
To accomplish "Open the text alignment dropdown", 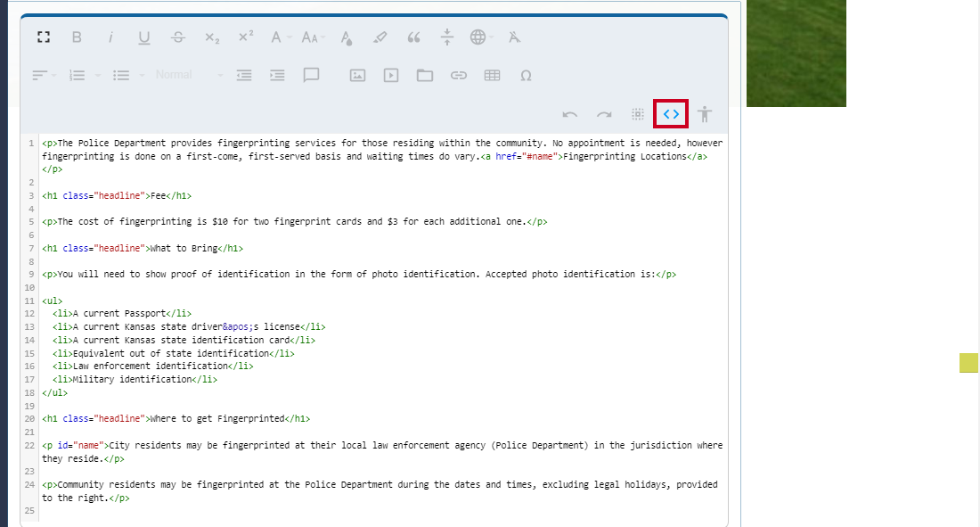I will click(x=44, y=76).
